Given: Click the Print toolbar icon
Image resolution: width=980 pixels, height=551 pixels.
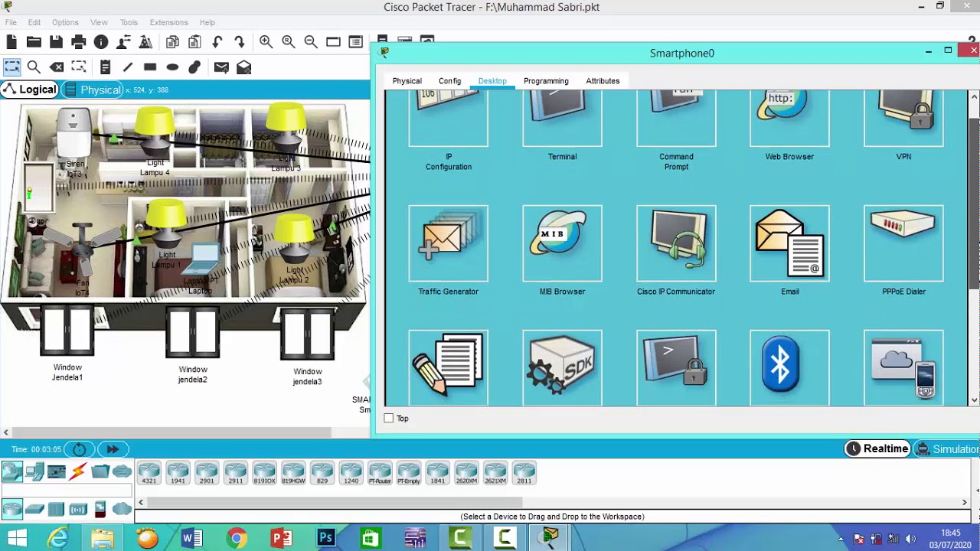Looking at the screenshot, I should point(78,42).
